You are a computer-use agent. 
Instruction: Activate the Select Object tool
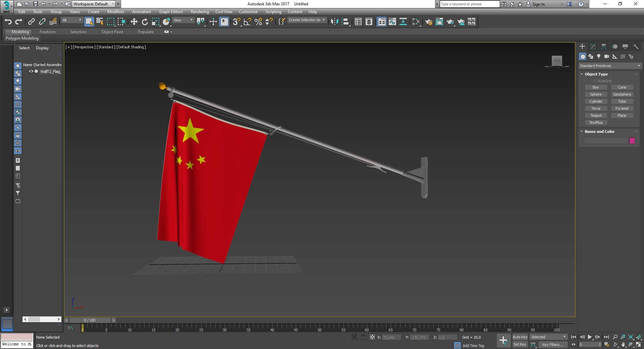89,21
